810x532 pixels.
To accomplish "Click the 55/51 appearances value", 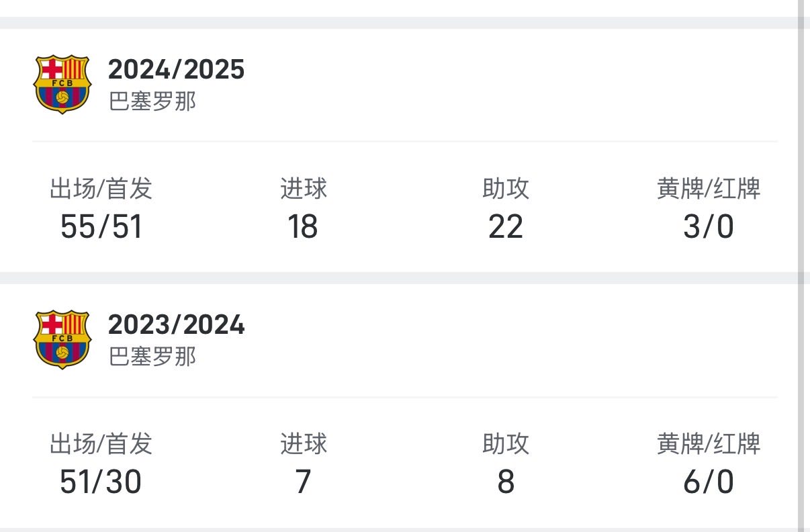I will coord(101,227).
